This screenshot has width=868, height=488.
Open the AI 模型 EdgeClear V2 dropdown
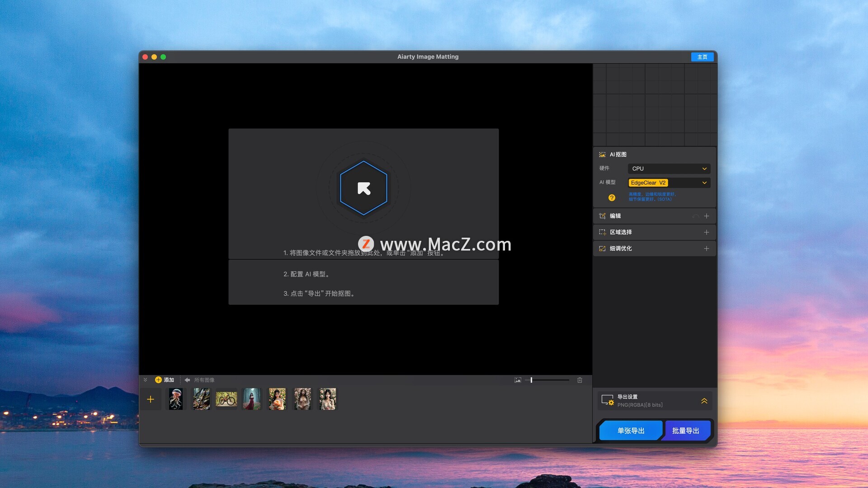669,183
